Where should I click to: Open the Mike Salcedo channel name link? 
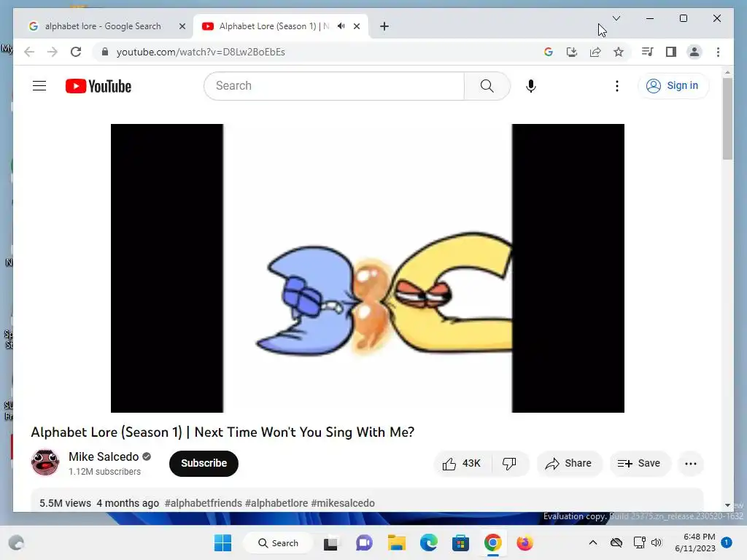[104, 456]
